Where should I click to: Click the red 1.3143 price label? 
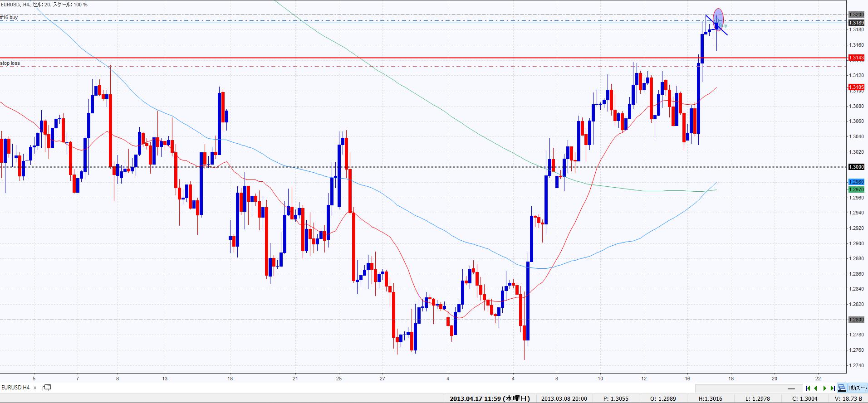click(856, 58)
